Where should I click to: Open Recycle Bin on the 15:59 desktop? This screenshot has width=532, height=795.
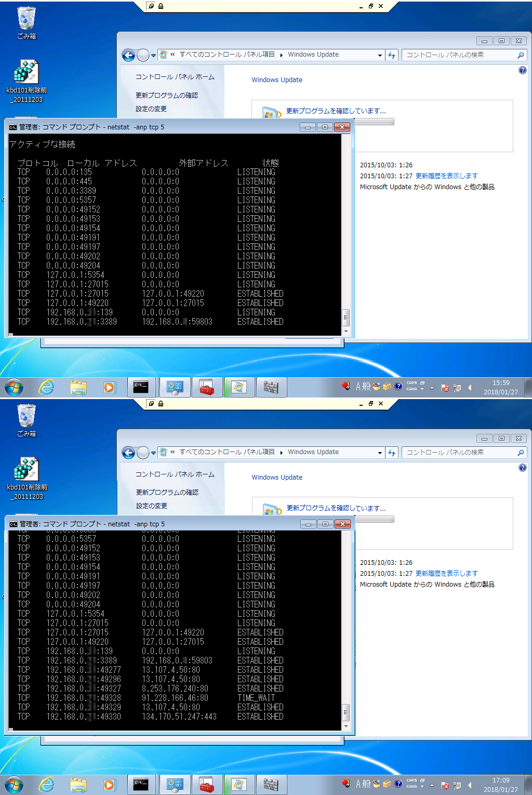[26, 23]
